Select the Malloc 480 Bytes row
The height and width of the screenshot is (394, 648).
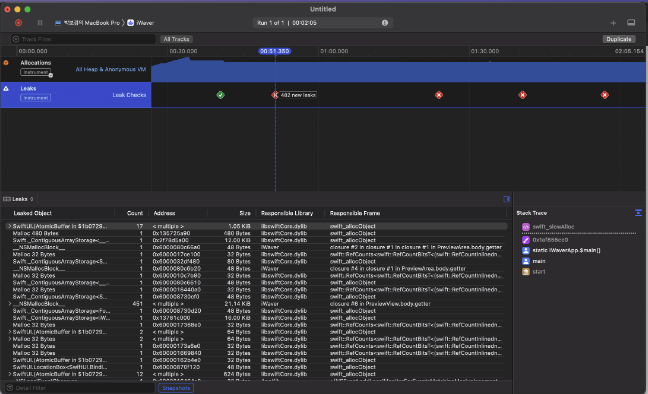coord(256,233)
